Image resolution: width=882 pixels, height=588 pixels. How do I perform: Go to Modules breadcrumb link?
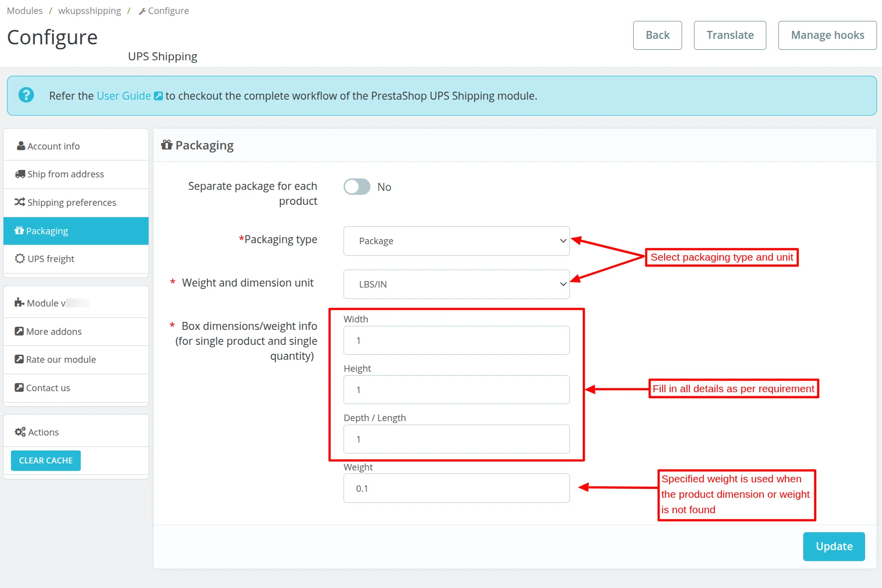25,11
